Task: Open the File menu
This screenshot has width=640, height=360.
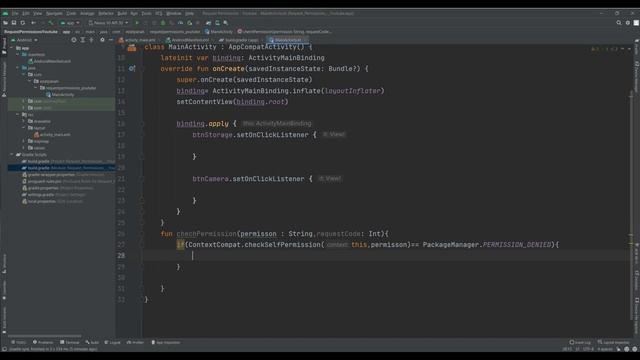Action: 15,13
